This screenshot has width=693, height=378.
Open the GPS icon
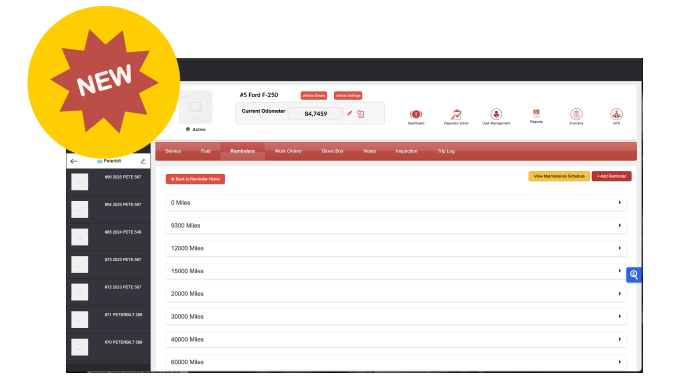(x=617, y=114)
